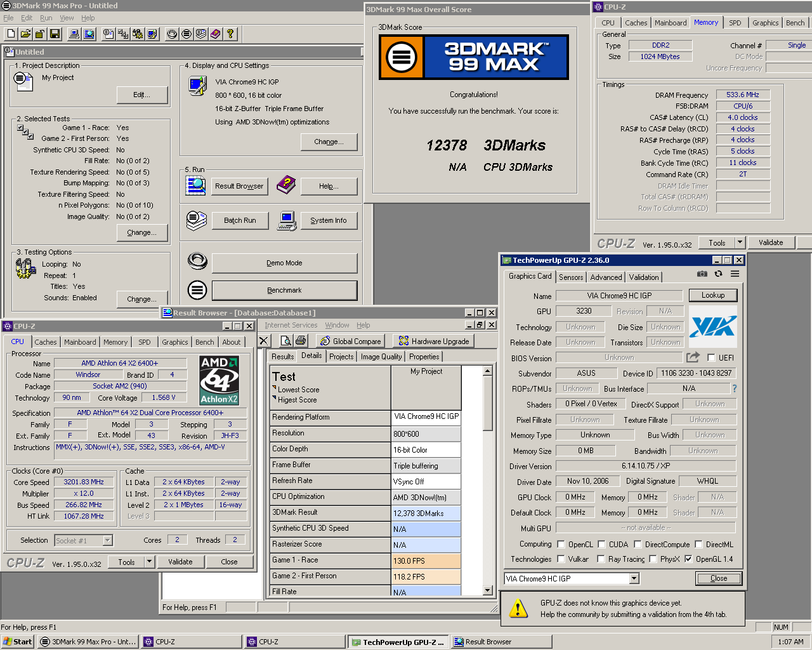812x650 pixels.
Task: Click the Selected Tests checkboxes toolbar icon
Action: (123, 34)
